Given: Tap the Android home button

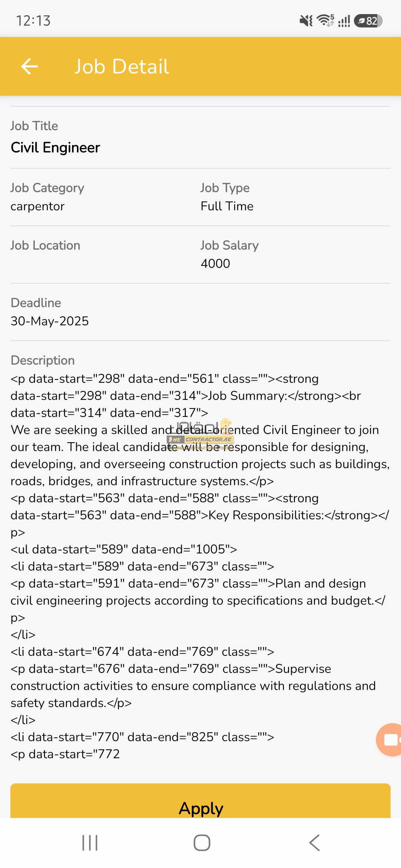Looking at the screenshot, I should point(202,843).
